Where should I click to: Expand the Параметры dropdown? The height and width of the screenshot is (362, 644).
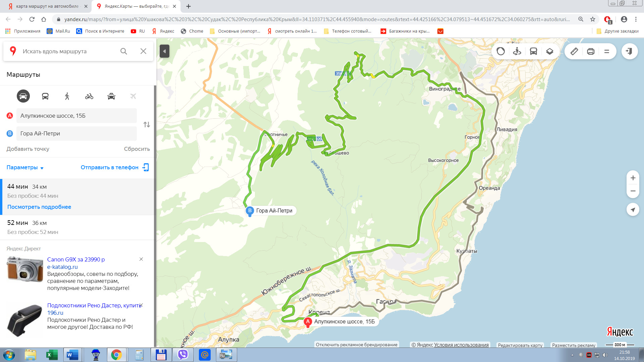[25, 167]
